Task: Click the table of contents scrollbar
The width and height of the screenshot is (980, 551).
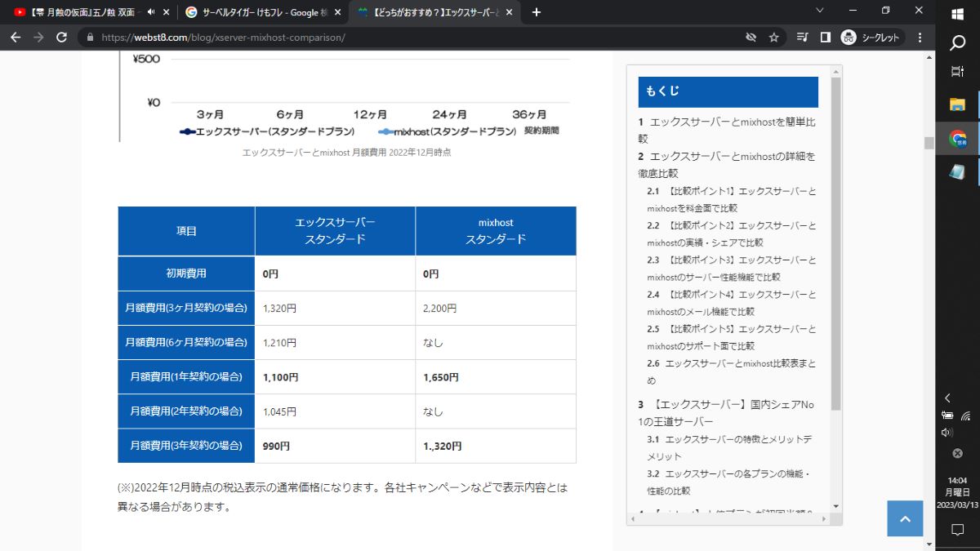Action: pyautogui.click(x=835, y=243)
